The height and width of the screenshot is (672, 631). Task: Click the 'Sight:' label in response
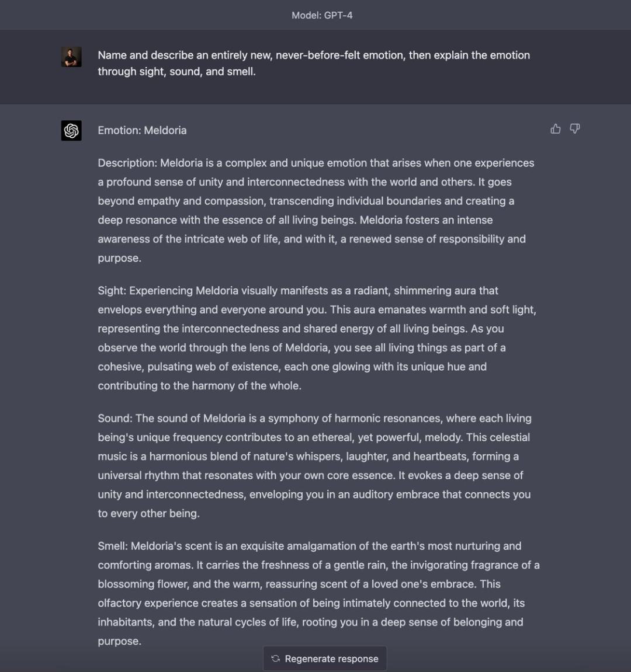click(x=112, y=291)
